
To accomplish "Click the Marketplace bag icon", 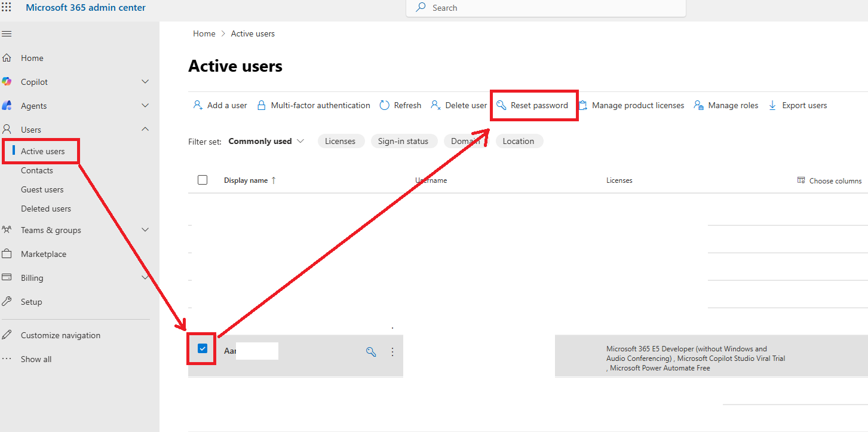I will pyautogui.click(x=7, y=254).
